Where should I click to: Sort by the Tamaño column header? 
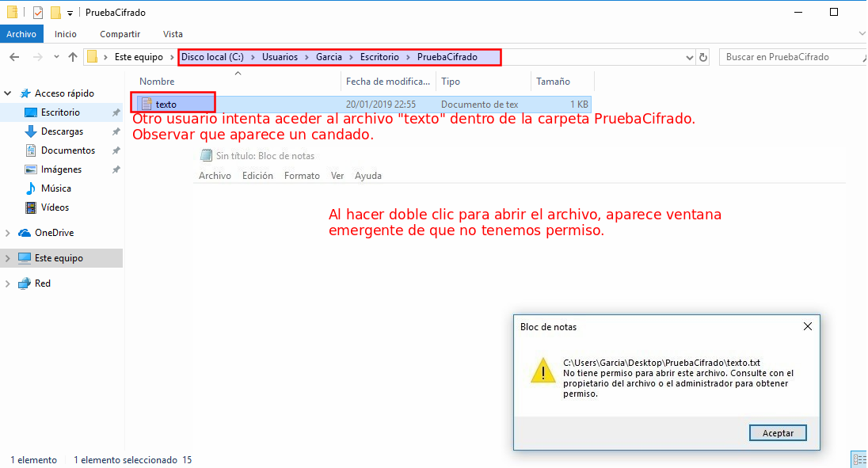point(553,82)
